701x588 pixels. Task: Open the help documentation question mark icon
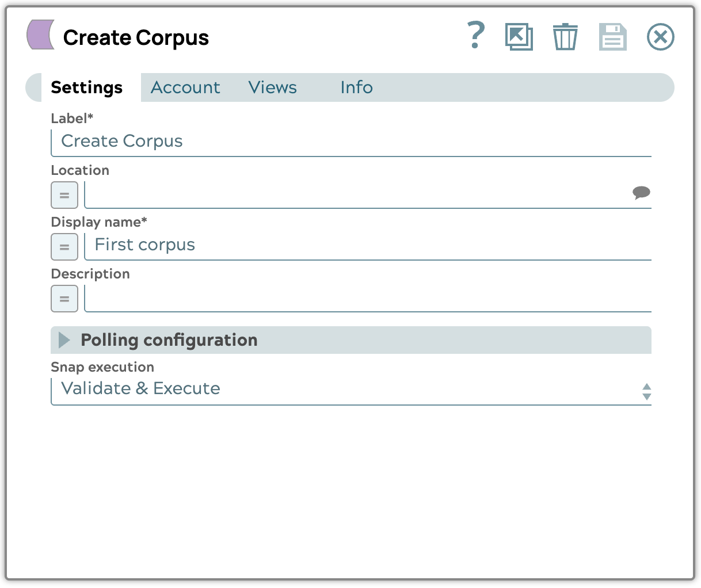pos(475,36)
